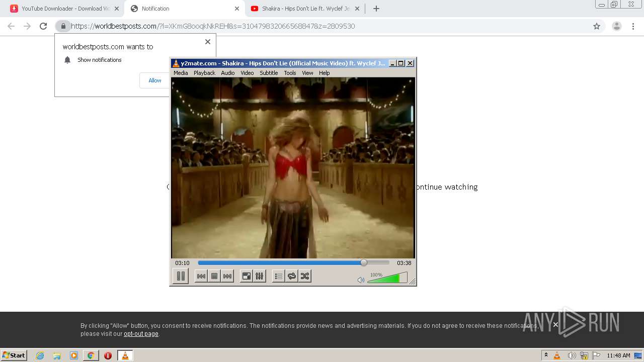Open the VLC Playback menu
The height and width of the screenshot is (362, 644).
click(204, 73)
